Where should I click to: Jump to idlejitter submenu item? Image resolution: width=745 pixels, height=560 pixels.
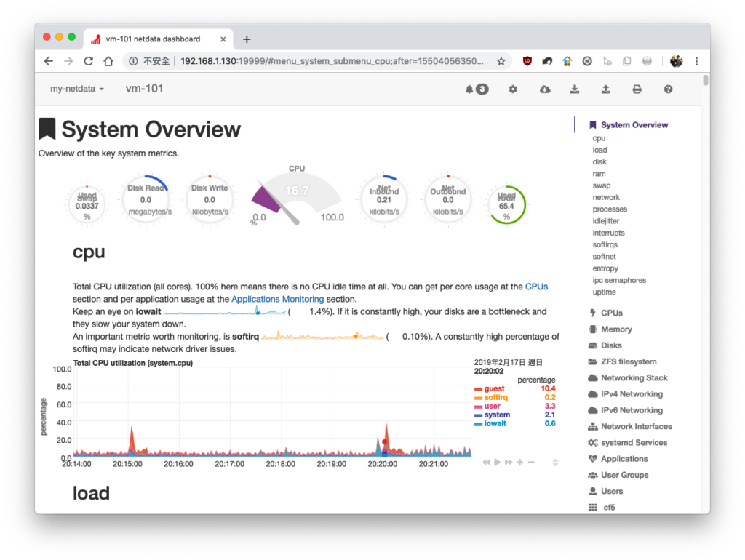(606, 221)
